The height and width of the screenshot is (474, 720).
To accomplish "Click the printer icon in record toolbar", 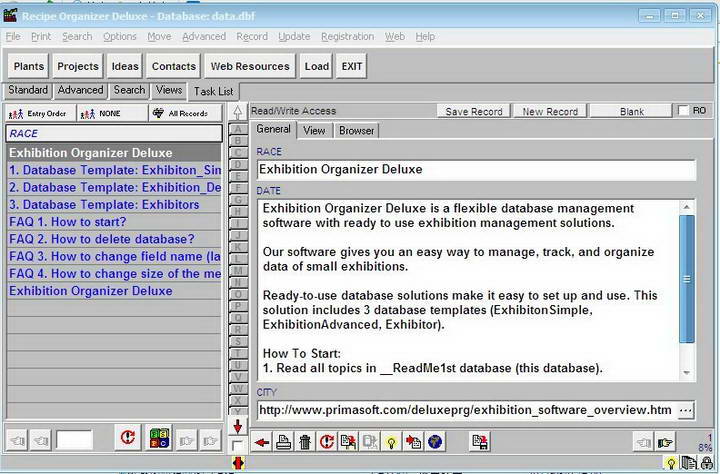I will (x=283, y=442).
